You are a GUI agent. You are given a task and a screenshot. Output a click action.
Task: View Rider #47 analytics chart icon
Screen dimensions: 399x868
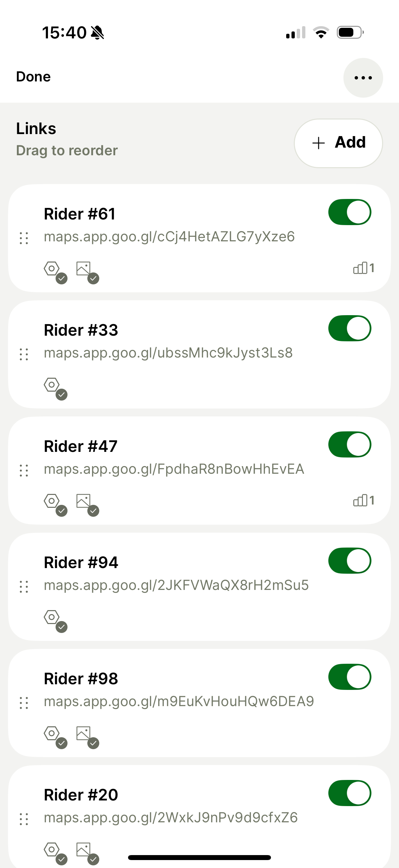(x=363, y=501)
